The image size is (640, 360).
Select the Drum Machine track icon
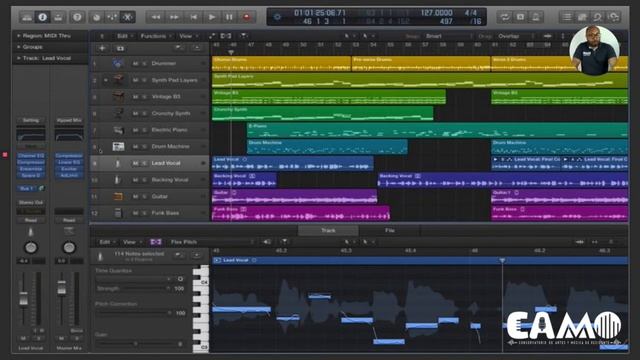(118, 147)
